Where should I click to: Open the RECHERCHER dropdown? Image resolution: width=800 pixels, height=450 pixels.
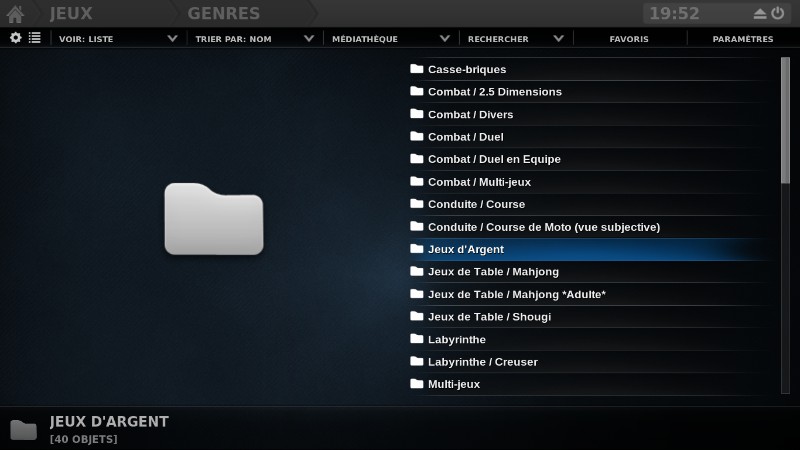pyautogui.click(x=515, y=39)
